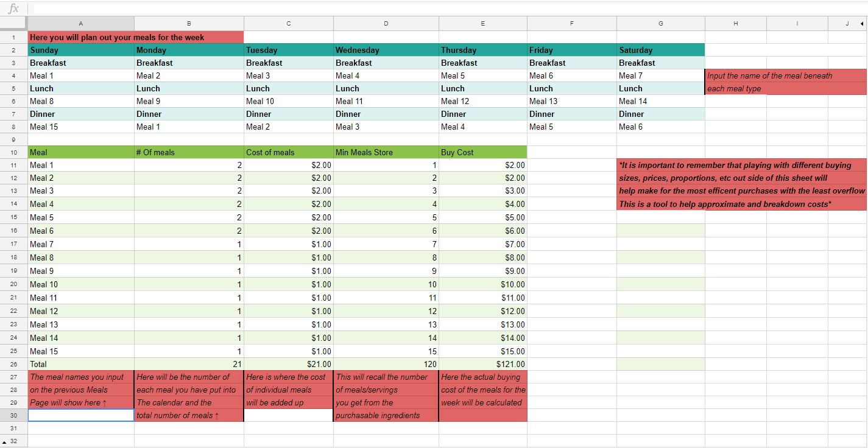Select the select-all corner box
Image resolution: width=868 pixels, height=448 pixels.
(13, 24)
